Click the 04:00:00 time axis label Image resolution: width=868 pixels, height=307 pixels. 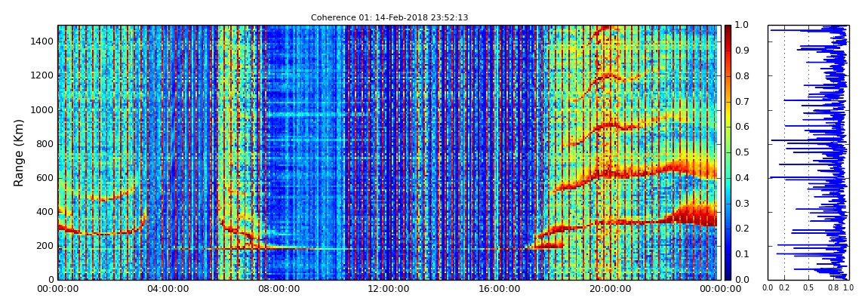click(x=168, y=289)
